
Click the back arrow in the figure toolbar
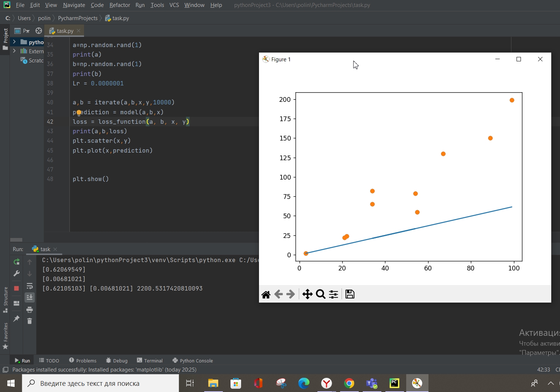coord(278,294)
